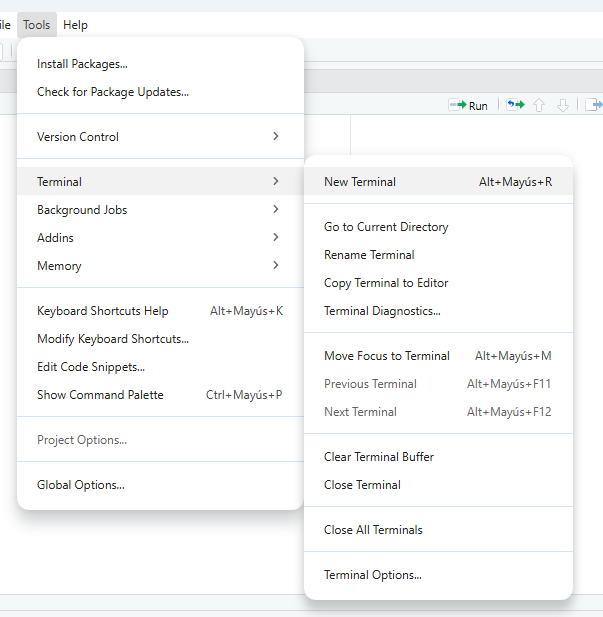
Task: Open Global Options... from the Tools menu
Action: pyautogui.click(x=81, y=485)
